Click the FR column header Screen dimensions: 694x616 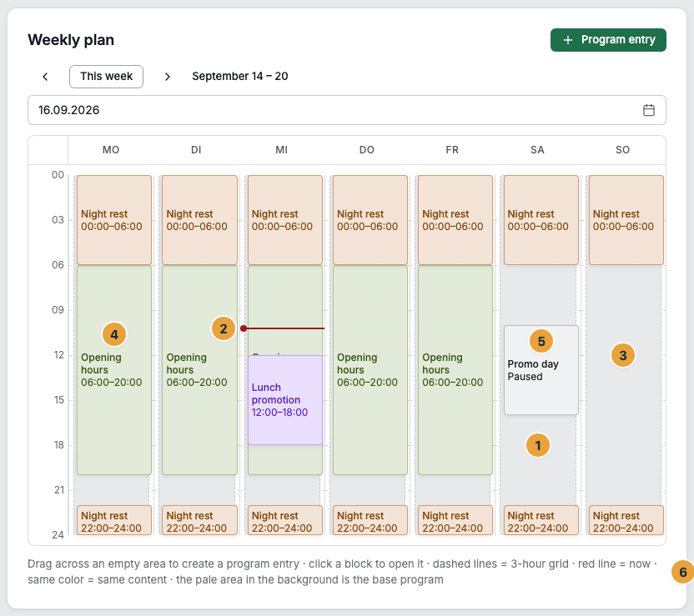click(x=452, y=150)
